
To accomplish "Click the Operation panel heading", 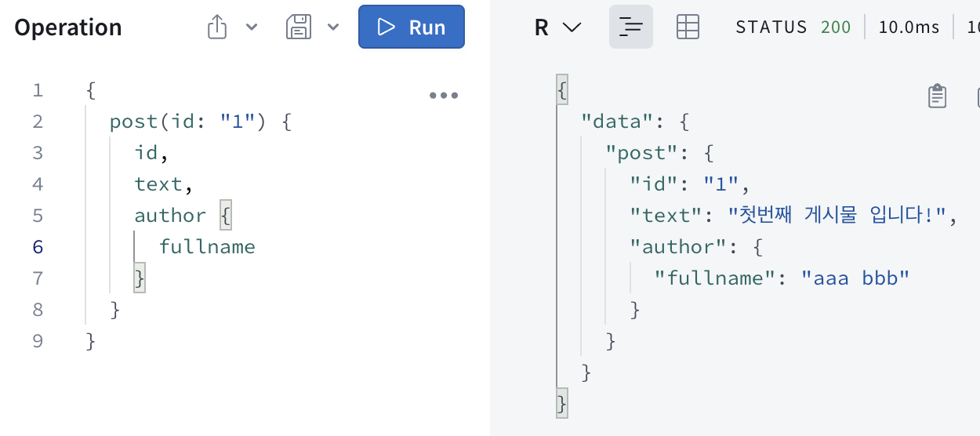I will point(68,27).
